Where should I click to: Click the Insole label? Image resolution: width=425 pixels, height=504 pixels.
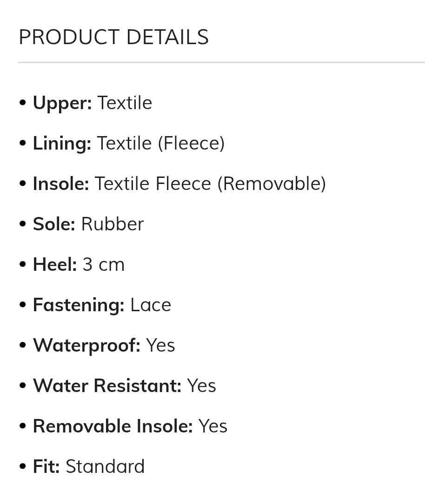coord(61,184)
